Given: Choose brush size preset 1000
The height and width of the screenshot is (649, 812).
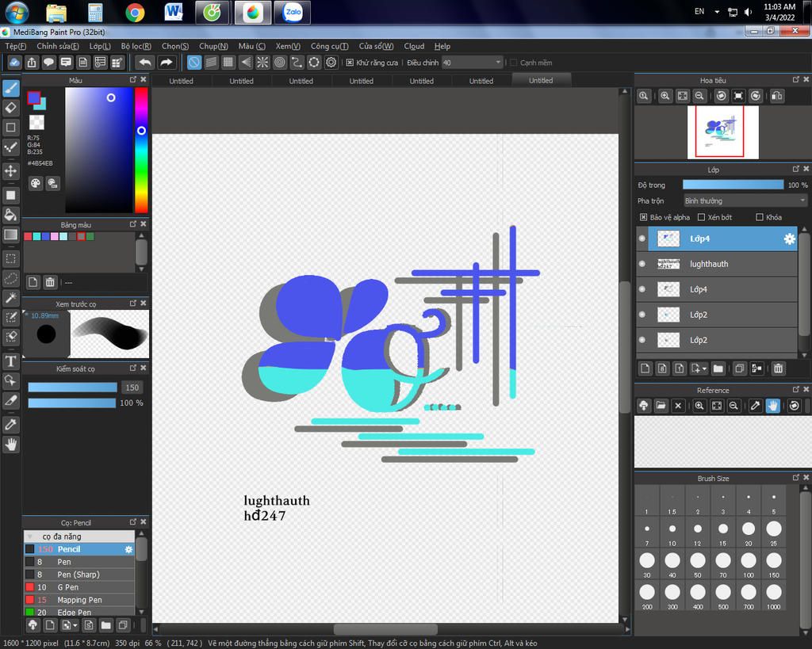Looking at the screenshot, I should pos(774,597).
